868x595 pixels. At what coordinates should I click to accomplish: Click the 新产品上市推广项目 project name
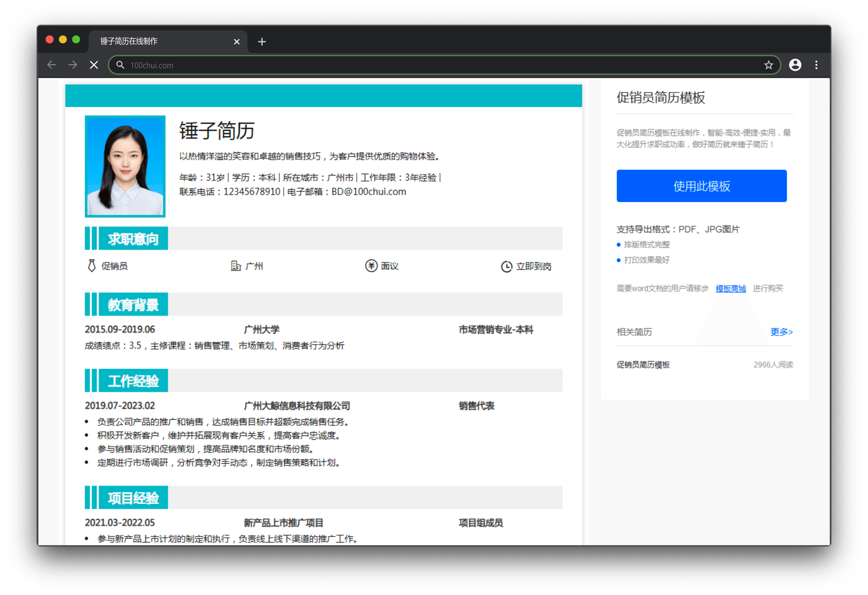(x=283, y=523)
